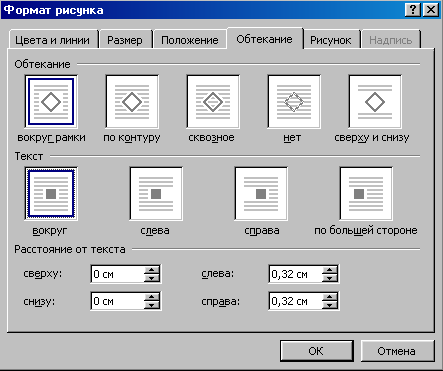Viewport: 443px width, 371px height.
Task: Decrease the 'снизу' distance with down arrow
Action: 152,305
